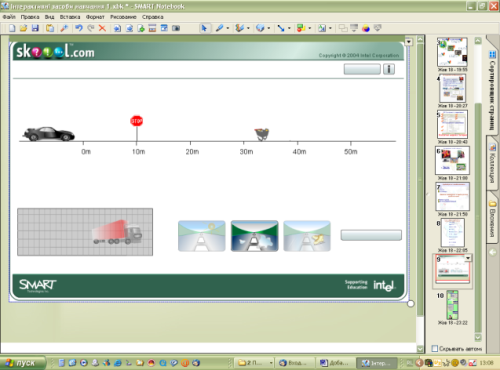The width and height of the screenshot is (500, 370).
Task: Delete with the red X icon
Action: [x=102, y=28]
